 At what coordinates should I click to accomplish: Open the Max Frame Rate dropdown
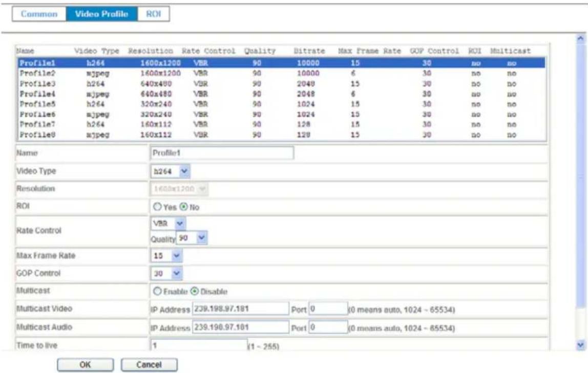[166, 256]
